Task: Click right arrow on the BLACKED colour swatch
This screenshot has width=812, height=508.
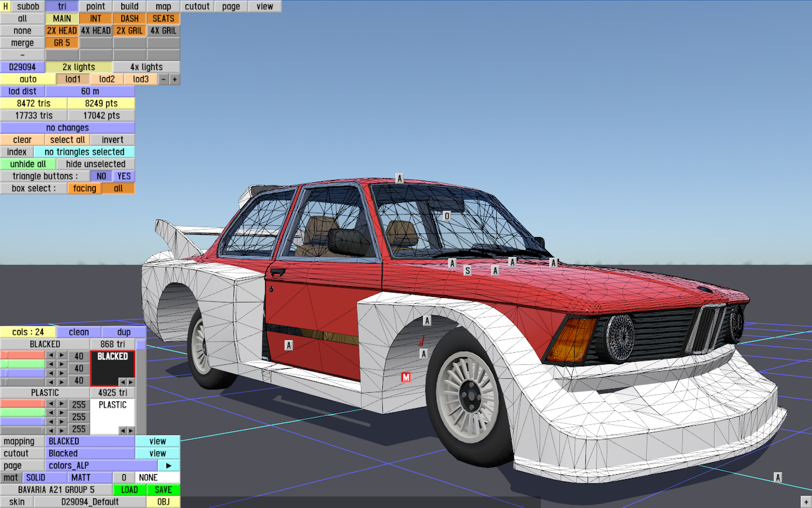Action: click(131, 382)
